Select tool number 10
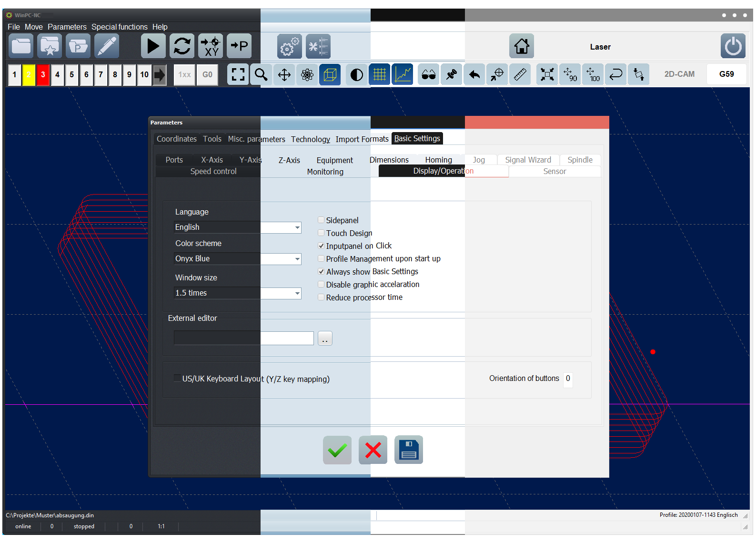 tap(144, 75)
